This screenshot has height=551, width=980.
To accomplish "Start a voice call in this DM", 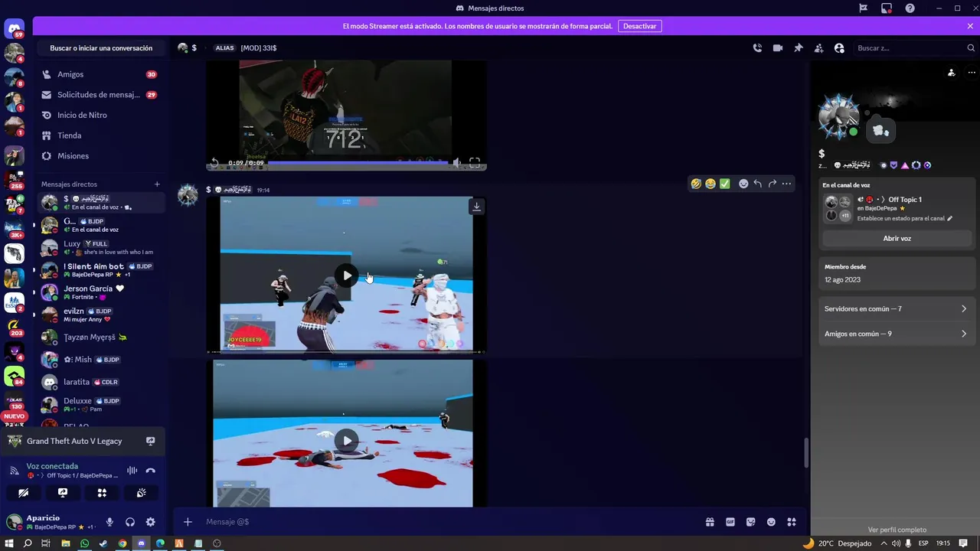I will tap(757, 47).
